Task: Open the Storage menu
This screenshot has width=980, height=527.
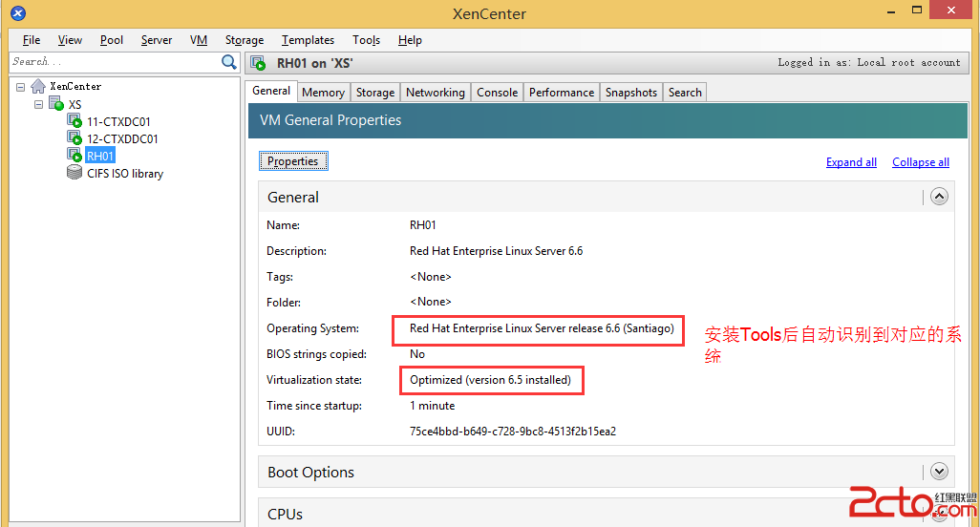Action: point(245,40)
